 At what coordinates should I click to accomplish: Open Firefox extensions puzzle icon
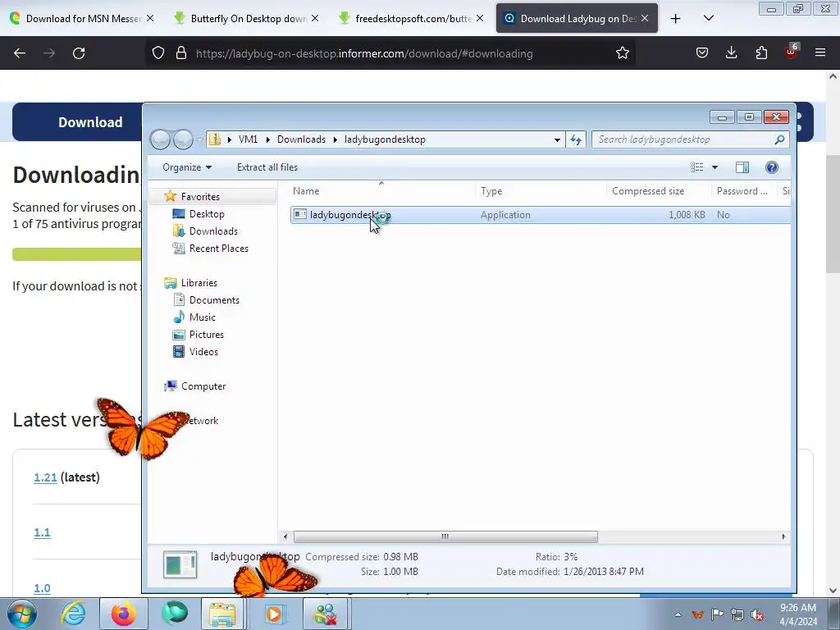[761, 52]
